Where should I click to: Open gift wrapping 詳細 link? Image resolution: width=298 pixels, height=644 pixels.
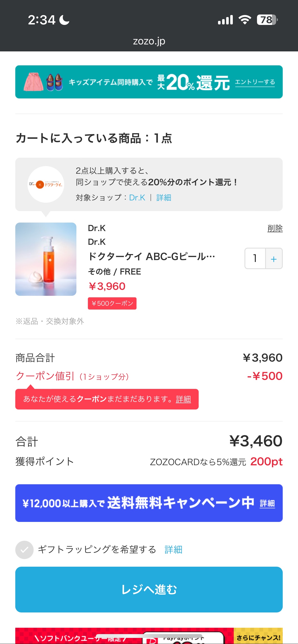[x=173, y=550]
